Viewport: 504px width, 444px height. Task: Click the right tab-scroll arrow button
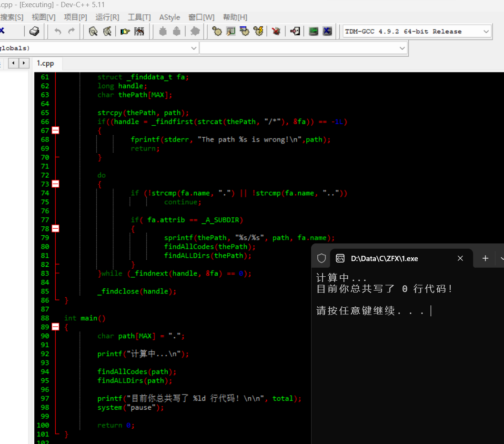point(24,63)
